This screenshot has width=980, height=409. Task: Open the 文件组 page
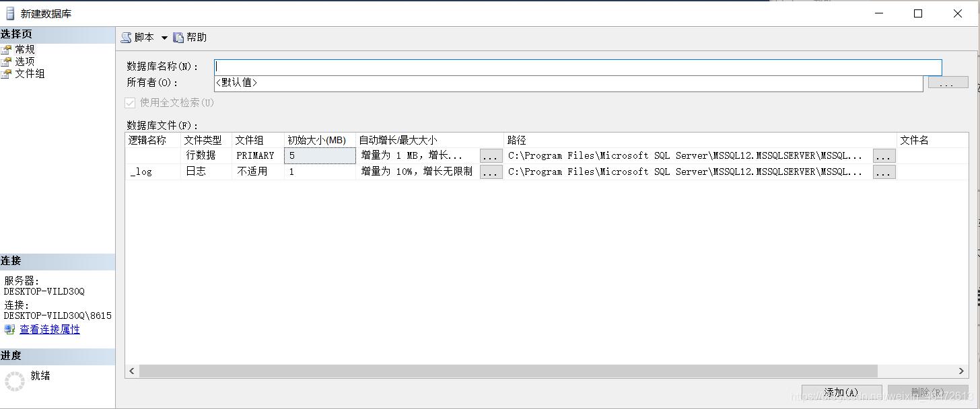(x=31, y=73)
